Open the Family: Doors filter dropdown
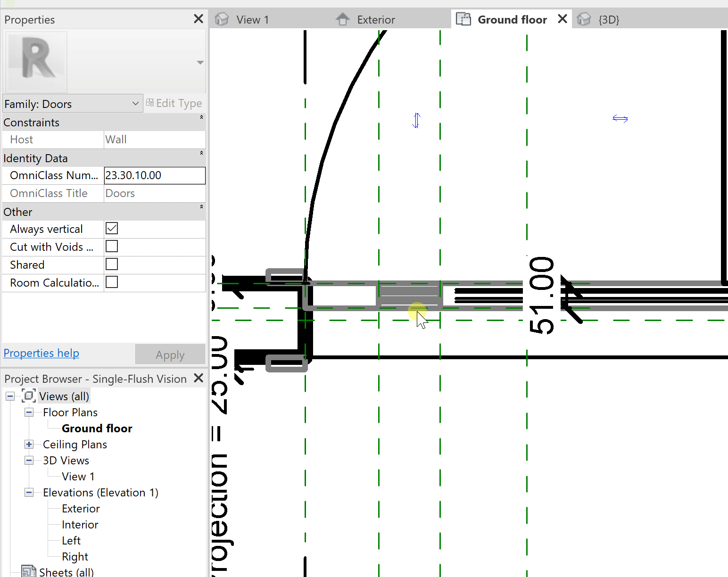The image size is (728, 577). [73, 104]
